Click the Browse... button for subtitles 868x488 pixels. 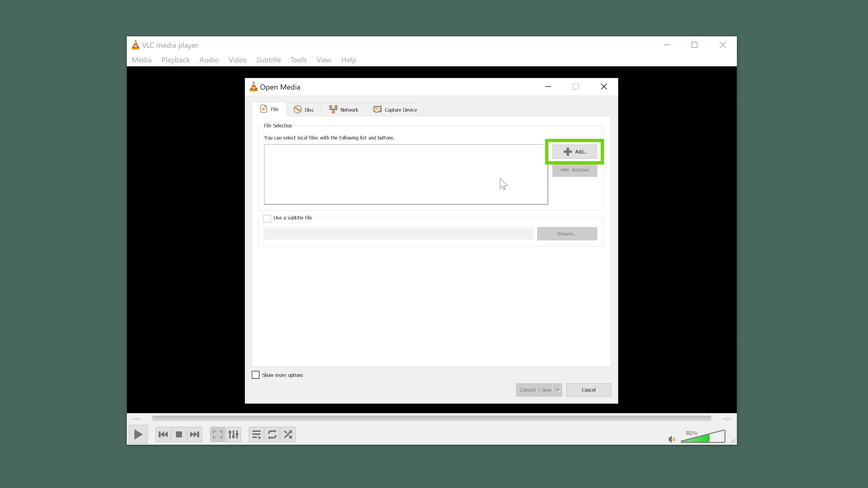567,233
